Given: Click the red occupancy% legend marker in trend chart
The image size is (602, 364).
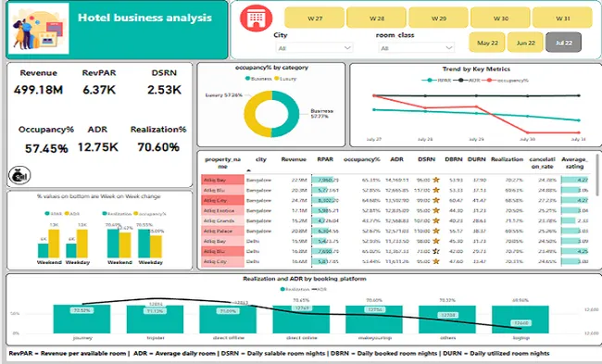Looking at the screenshot, I should [490, 81].
